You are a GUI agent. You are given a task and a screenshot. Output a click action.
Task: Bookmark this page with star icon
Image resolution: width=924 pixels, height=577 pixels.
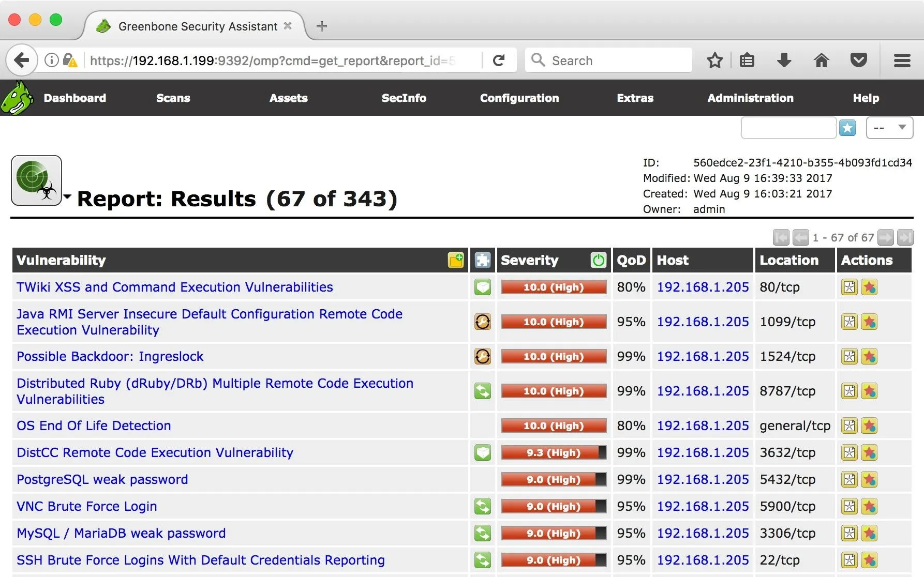[x=715, y=60]
